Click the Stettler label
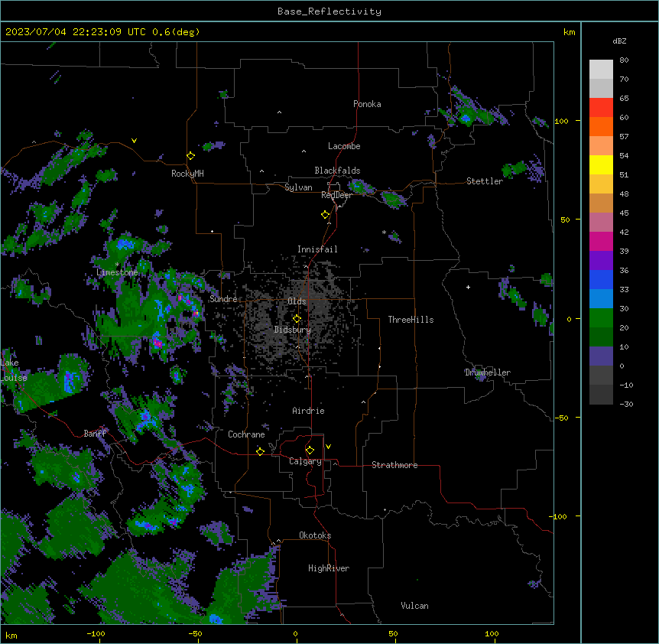The width and height of the screenshot is (659, 644). tap(485, 181)
